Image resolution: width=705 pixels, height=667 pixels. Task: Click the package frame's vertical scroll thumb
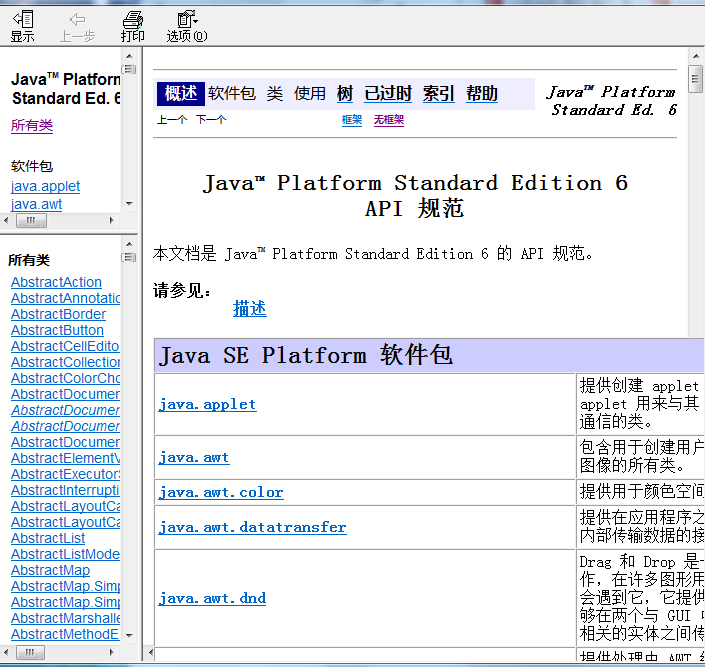tap(129, 69)
